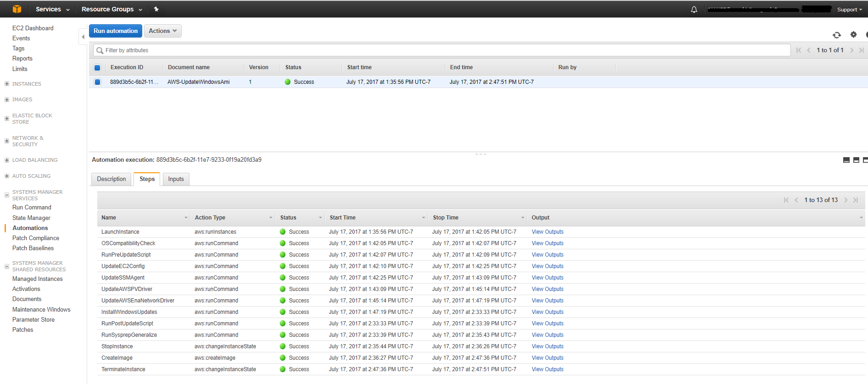Click the search magnifier in filter bar
This screenshot has width=868, height=384.
(x=100, y=50)
